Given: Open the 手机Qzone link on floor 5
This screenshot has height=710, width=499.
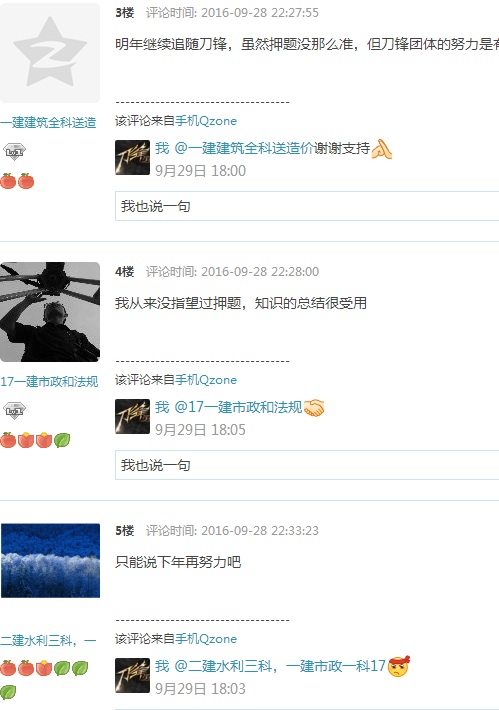Looking at the screenshot, I should 206,639.
